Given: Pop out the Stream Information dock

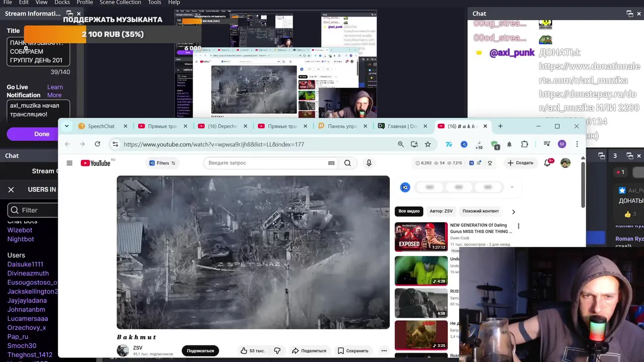Looking at the screenshot, I should [x=69, y=14].
